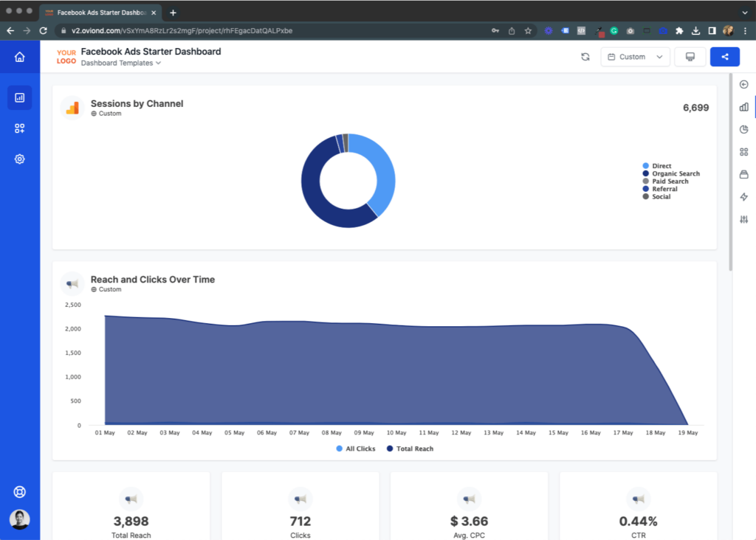Select grid widgets icon in right panel
The width and height of the screenshot is (756, 540).
744,152
